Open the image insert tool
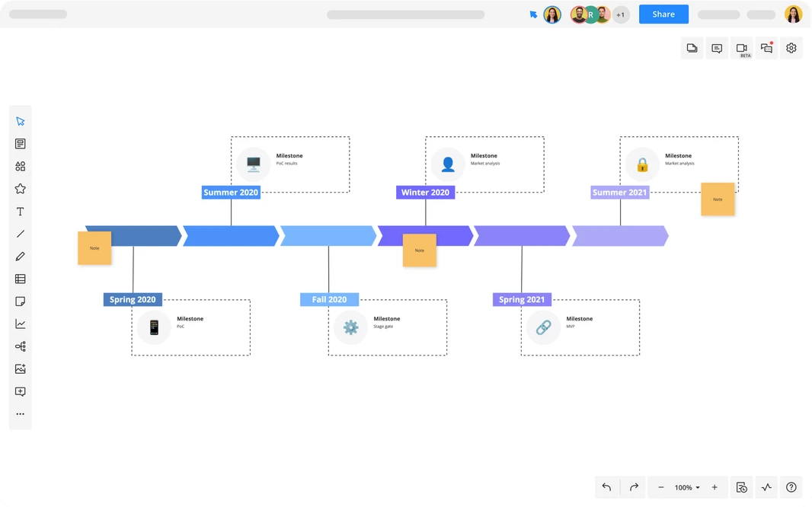 pyautogui.click(x=21, y=369)
